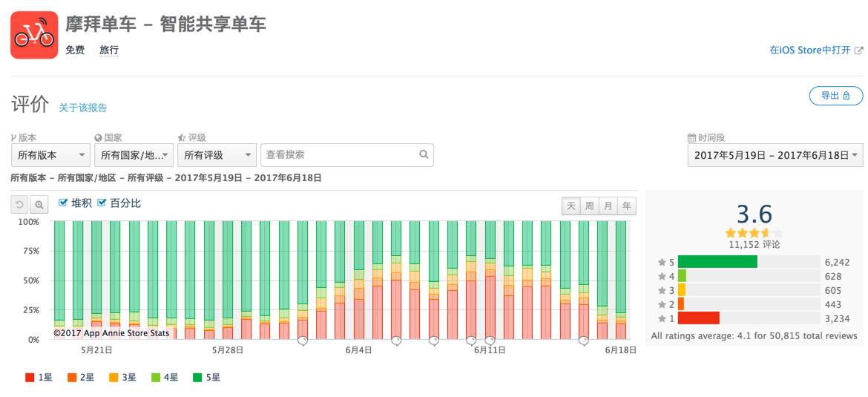Toggle 5星 series in chart legend
This screenshot has width=868, height=397.
tap(207, 378)
